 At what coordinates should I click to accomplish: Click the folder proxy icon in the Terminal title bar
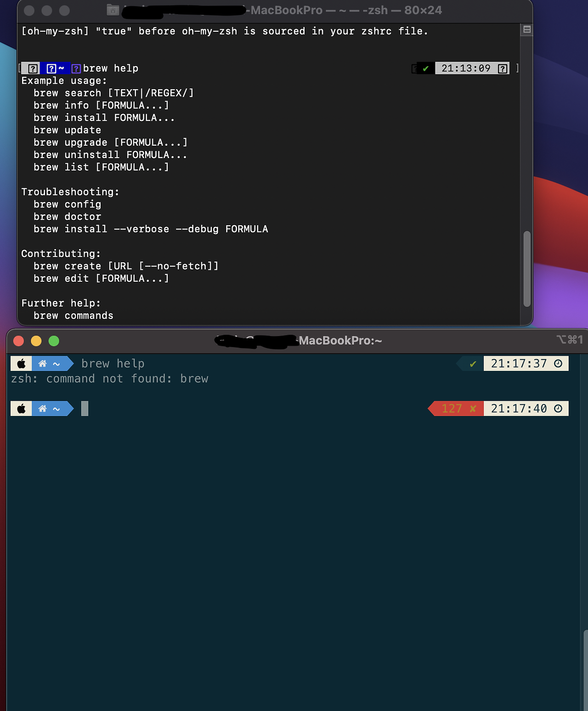(x=113, y=10)
